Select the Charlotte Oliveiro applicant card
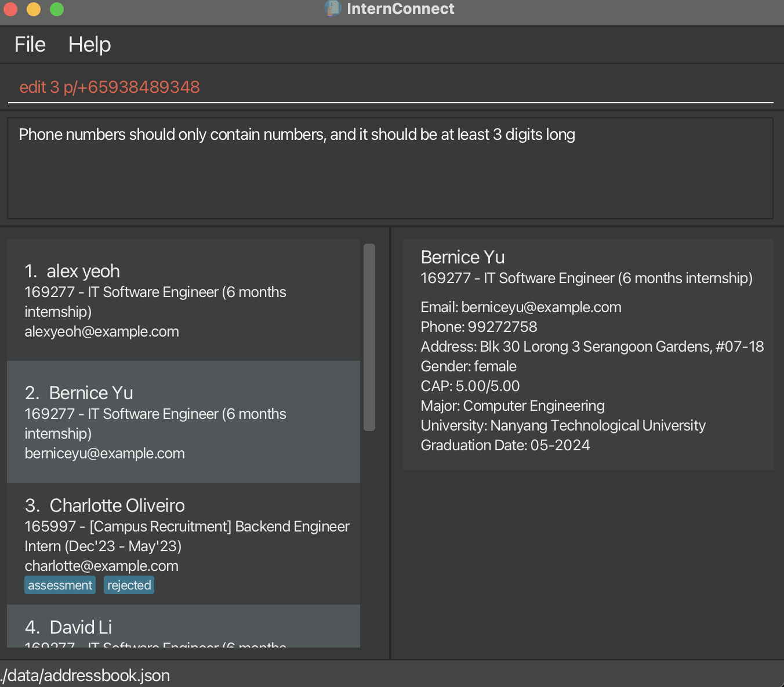 (x=183, y=544)
